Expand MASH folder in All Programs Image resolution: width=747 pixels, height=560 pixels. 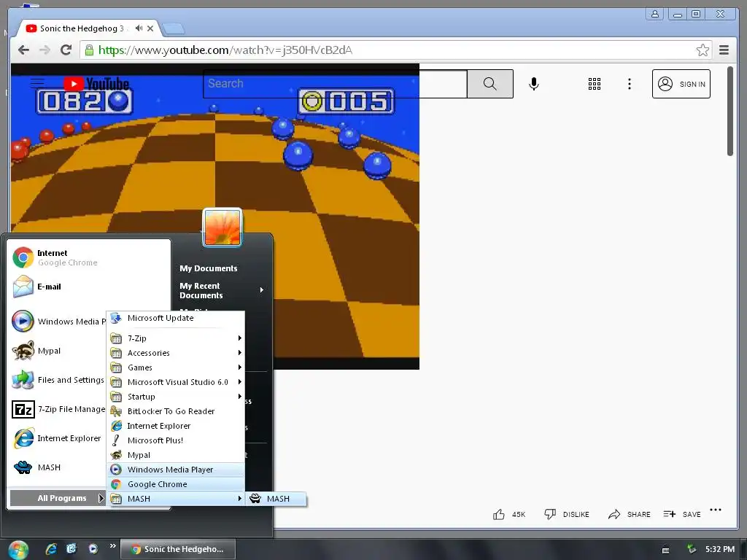(x=176, y=499)
